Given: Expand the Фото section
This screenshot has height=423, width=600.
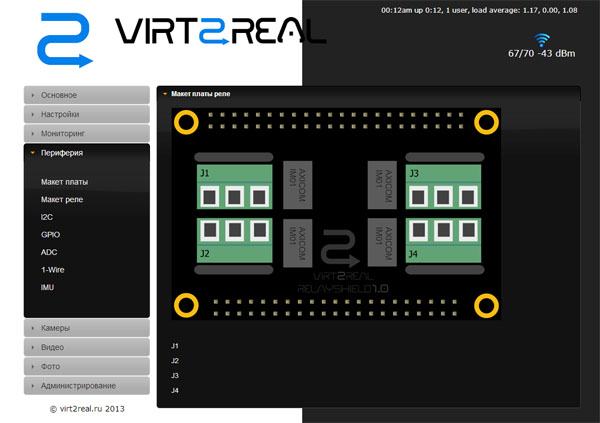Looking at the screenshot, I should pos(86,366).
